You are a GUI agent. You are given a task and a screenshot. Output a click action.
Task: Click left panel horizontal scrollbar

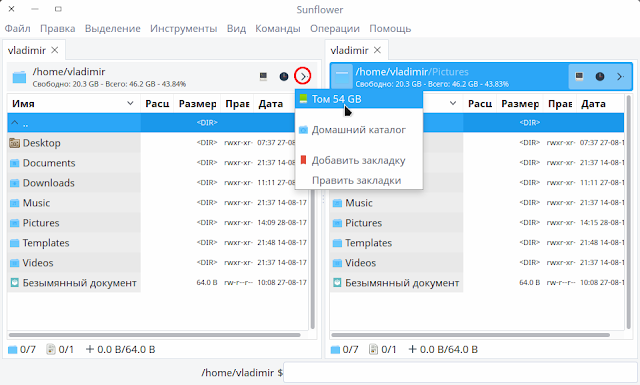(x=154, y=335)
